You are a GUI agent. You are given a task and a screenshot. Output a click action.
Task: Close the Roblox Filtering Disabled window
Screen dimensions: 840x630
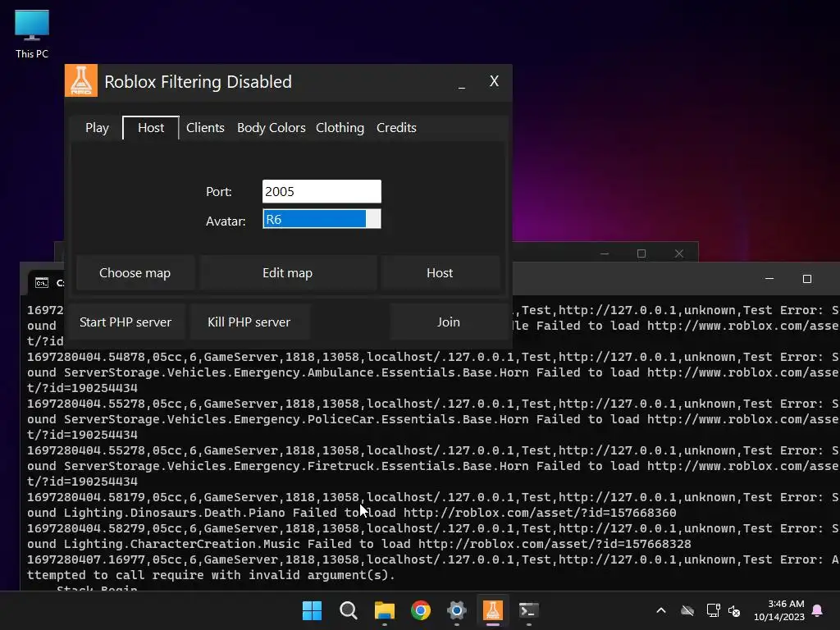(494, 81)
